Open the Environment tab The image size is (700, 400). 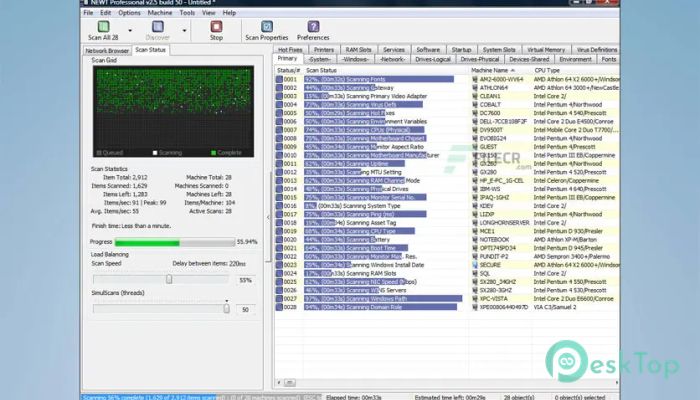coord(575,59)
